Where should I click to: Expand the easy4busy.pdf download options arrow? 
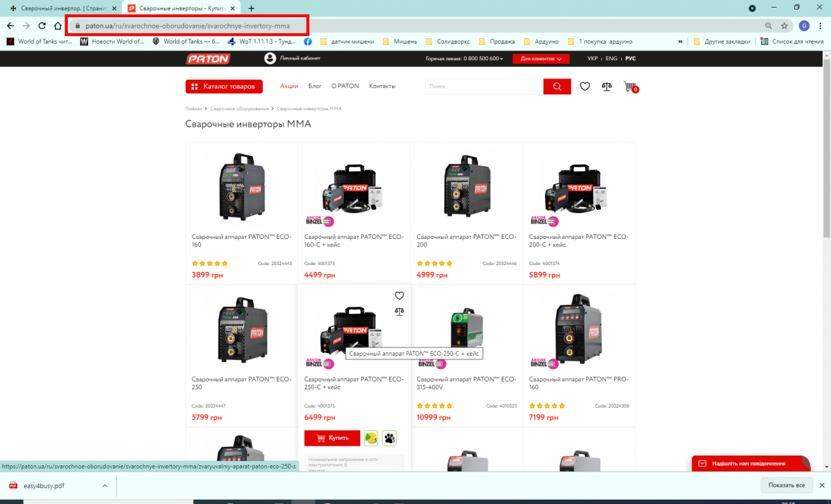point(105,485)
